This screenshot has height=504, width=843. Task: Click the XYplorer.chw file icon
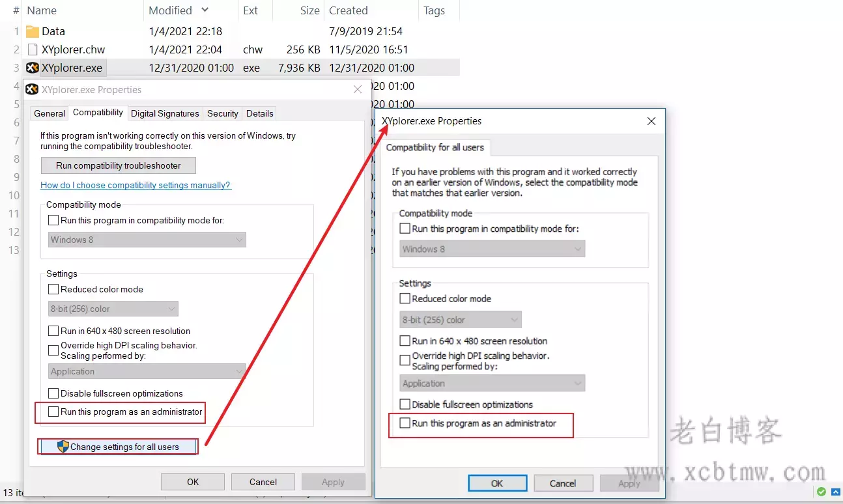[33, 49]
